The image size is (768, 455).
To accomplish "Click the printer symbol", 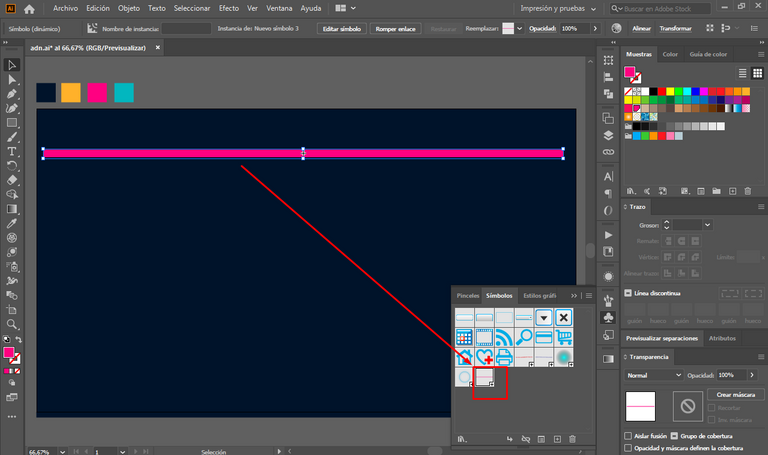I will point(504,357).
